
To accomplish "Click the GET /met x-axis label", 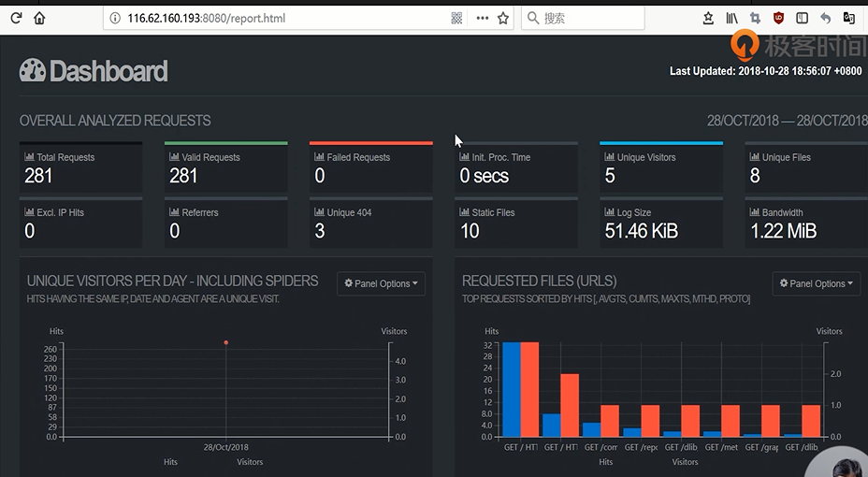I will (x=721, y=447).
